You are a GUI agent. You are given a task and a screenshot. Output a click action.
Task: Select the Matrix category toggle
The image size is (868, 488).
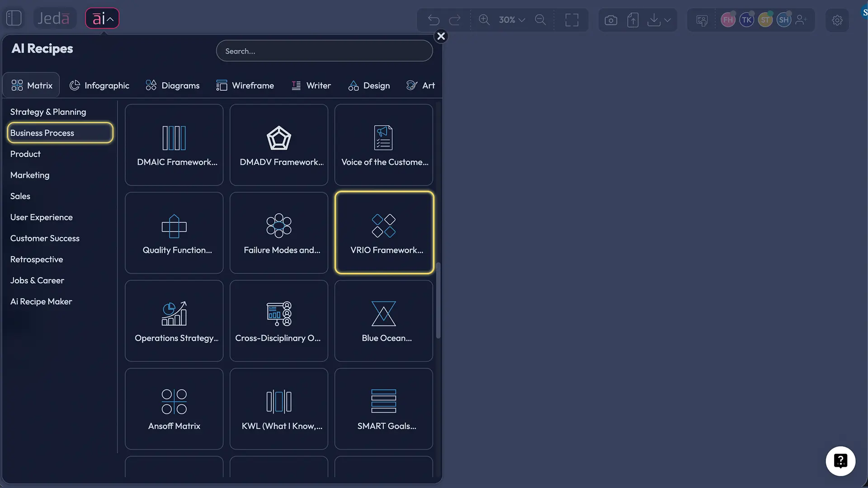pyautogui.click(x=31, y=85)
